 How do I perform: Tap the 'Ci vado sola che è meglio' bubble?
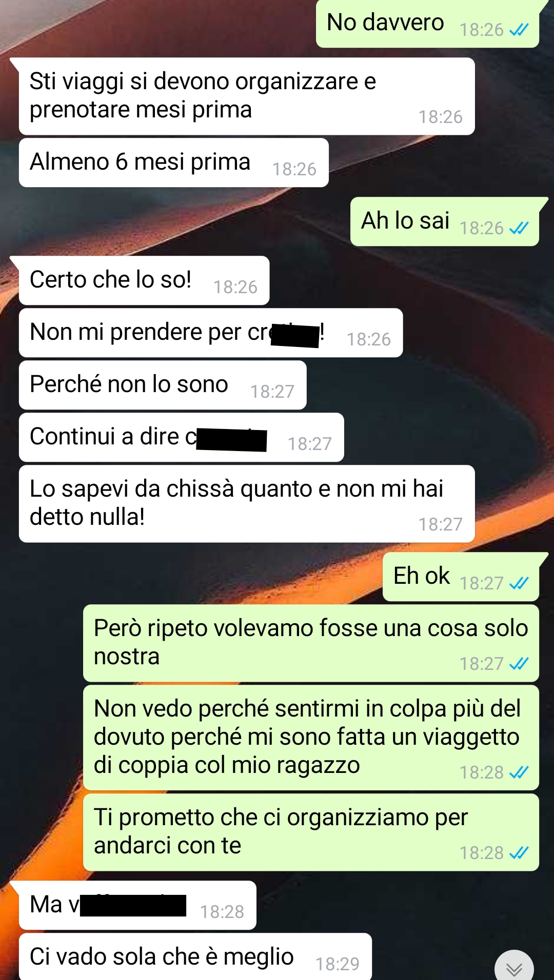pos(195,956)
